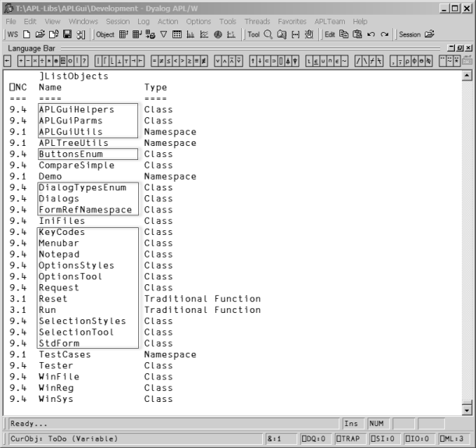The height and width of the screenshot is (448, 476).
Task: Click the ⎕TRAP status field
Action: coord(350,439)
